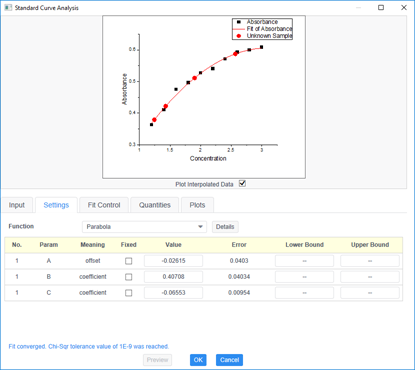Edit parameter A value field

coord(173,261)
